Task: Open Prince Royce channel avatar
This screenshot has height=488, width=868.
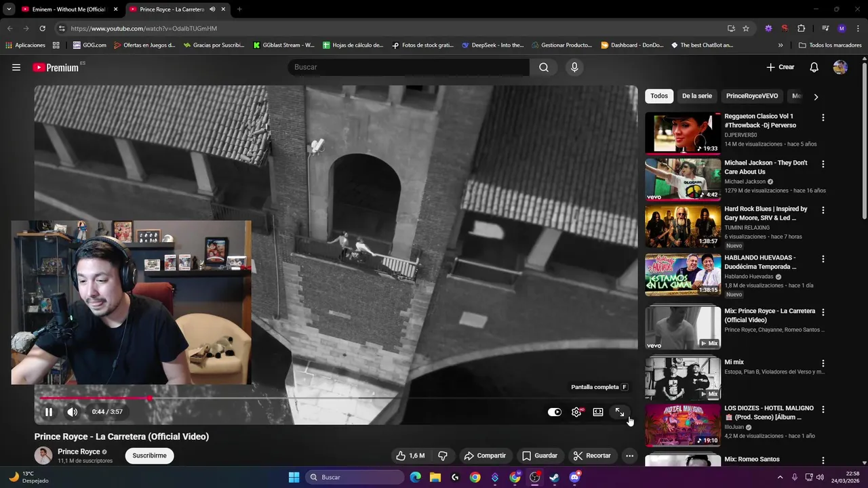Action: tap(43, 455)
